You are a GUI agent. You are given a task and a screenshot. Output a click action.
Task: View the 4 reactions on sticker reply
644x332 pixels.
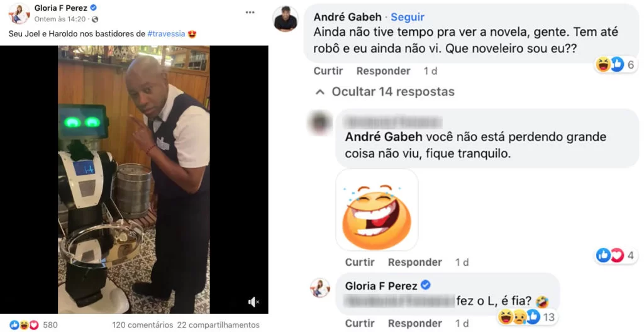616,255
